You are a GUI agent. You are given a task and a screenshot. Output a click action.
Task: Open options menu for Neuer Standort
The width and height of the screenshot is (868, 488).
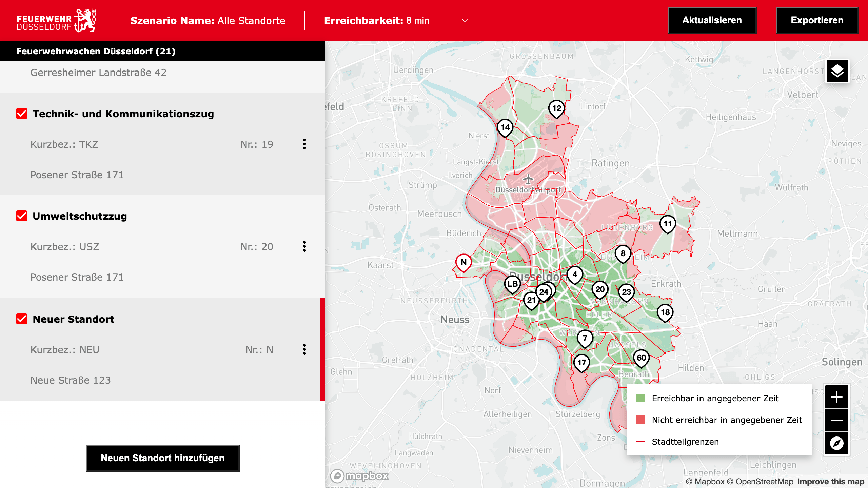coord(304,350)
